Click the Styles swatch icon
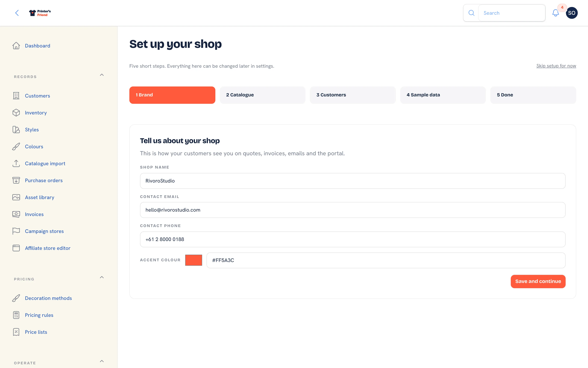The image size is (588, 368). click(x=16, y=130)
